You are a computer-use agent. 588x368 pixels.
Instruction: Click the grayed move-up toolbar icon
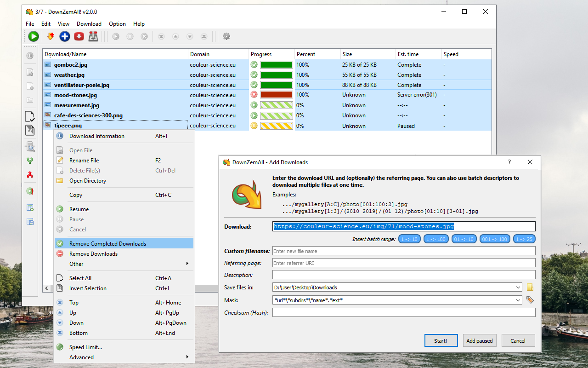click(175, 36)
